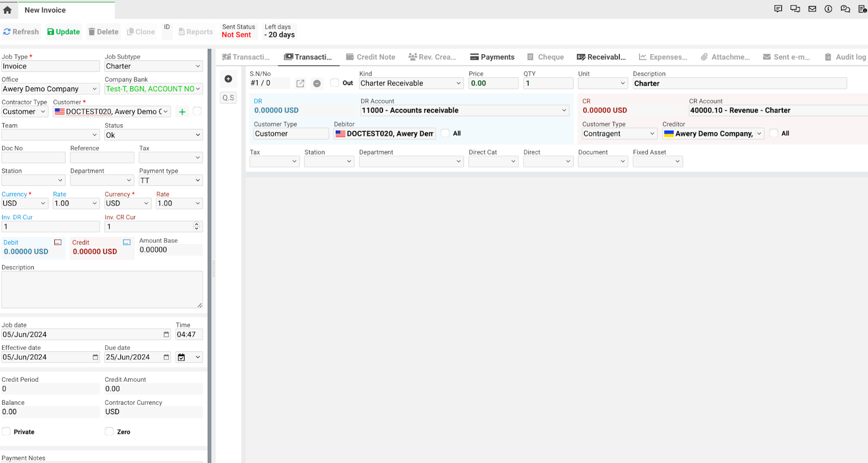Screen dimensions: 868x463
Task: Click the info circle icon in header
Action: (x=828, y=9)
